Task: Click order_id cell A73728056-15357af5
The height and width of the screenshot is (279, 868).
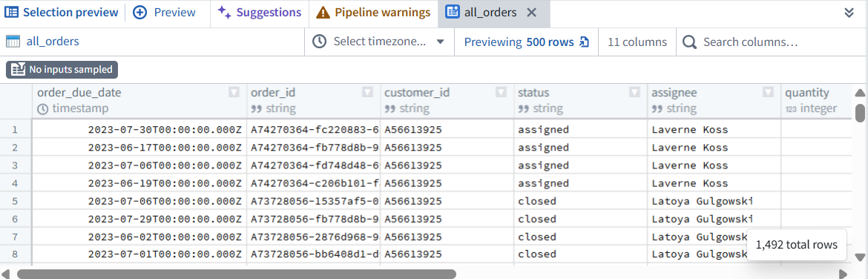Action: (x=313, y=201)
